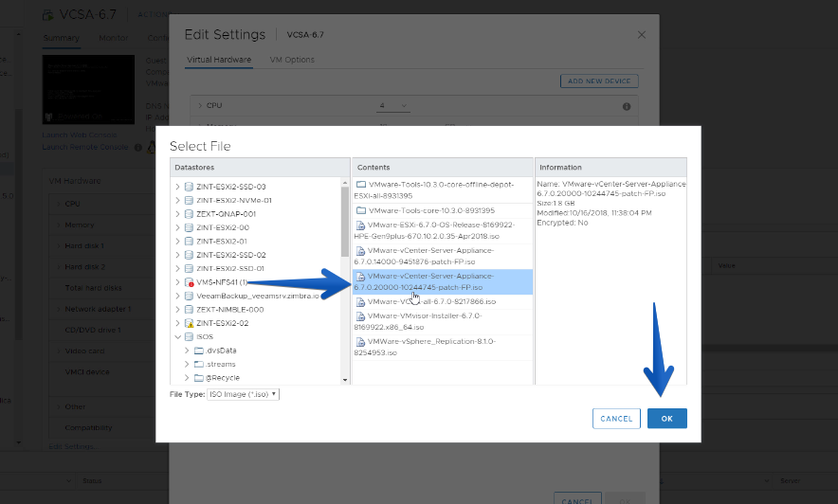
Task: Expand CPU in VM Hardware panel
Action: 58,204
